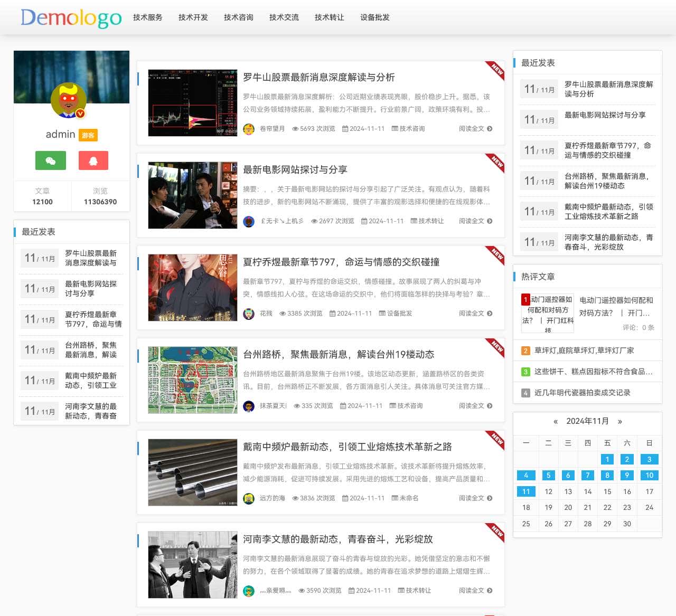Click the Demologo site logo
The width and height of the screenshot is (676, 616).
[71, 17]
